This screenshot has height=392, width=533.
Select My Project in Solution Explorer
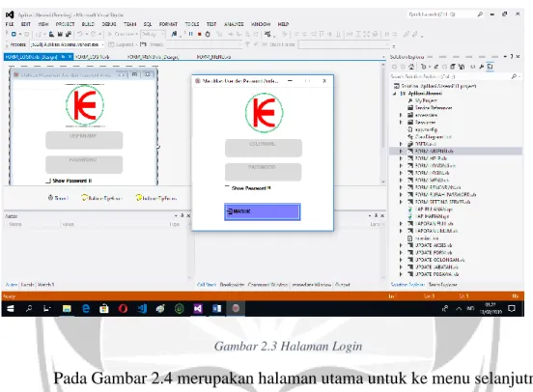[426, 100]
